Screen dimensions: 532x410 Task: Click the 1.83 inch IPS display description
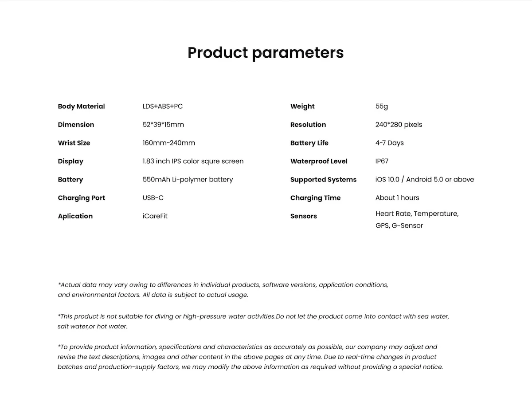point(193,161)
